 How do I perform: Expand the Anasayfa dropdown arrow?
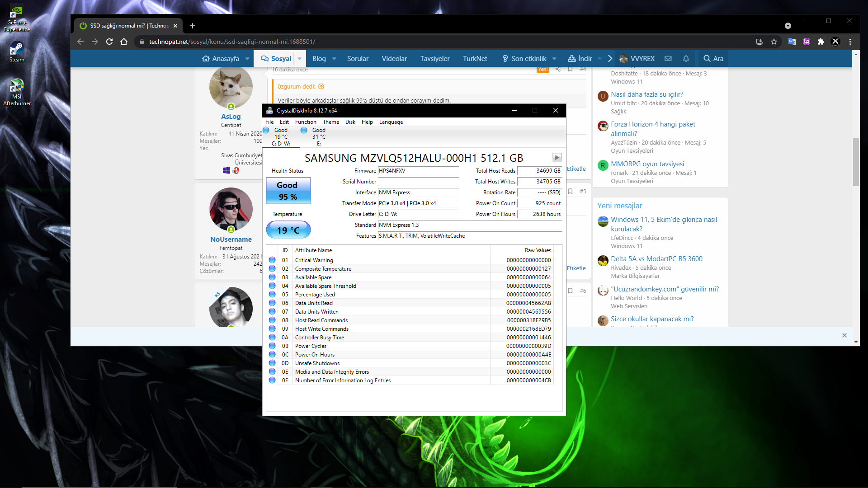tap(247, 59)
